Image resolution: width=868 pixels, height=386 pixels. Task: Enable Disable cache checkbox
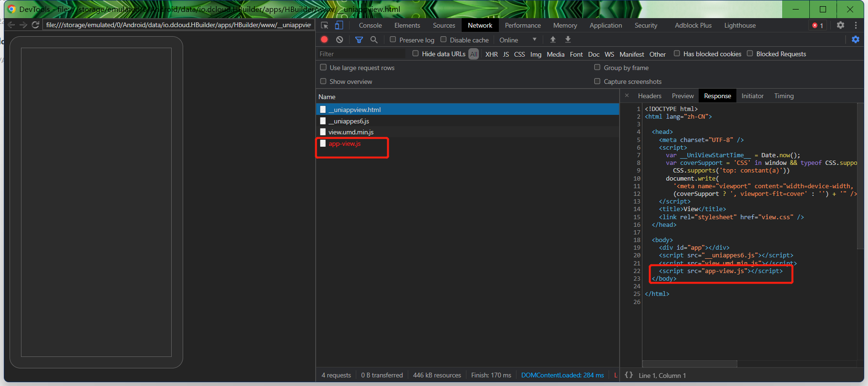[444, 40]
